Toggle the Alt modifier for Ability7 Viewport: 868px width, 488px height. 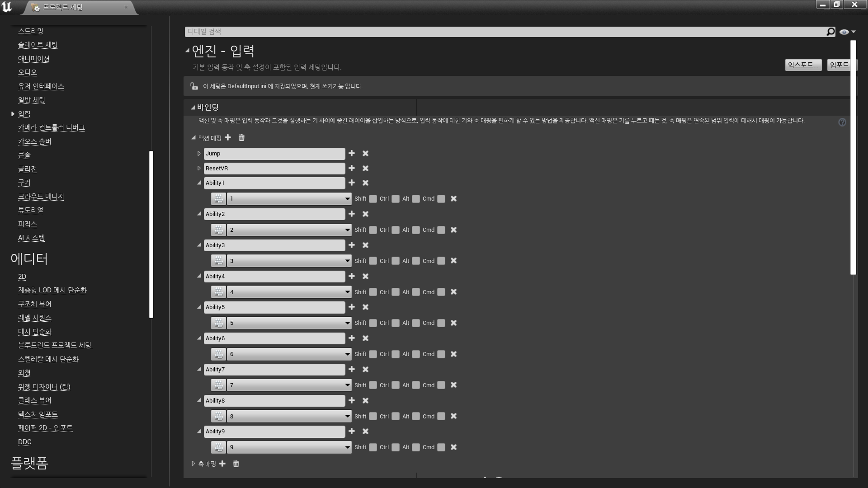click(x=416, y=385)
